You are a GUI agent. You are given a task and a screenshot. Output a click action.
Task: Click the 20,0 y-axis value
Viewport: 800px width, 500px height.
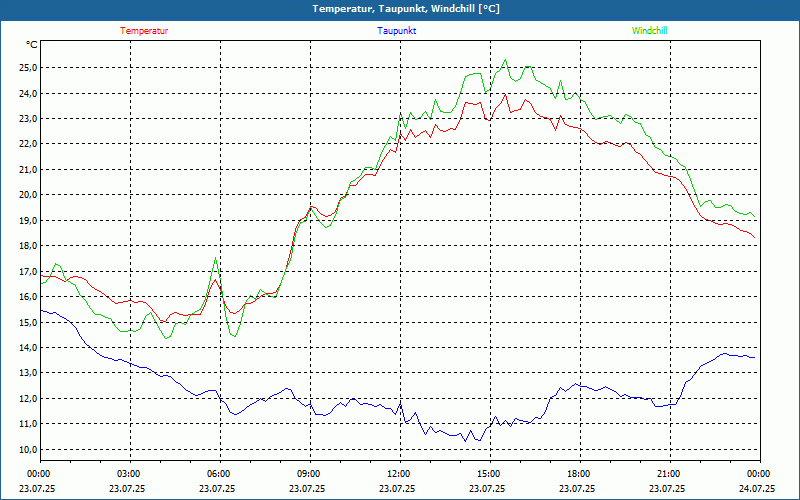coord(29,195)
